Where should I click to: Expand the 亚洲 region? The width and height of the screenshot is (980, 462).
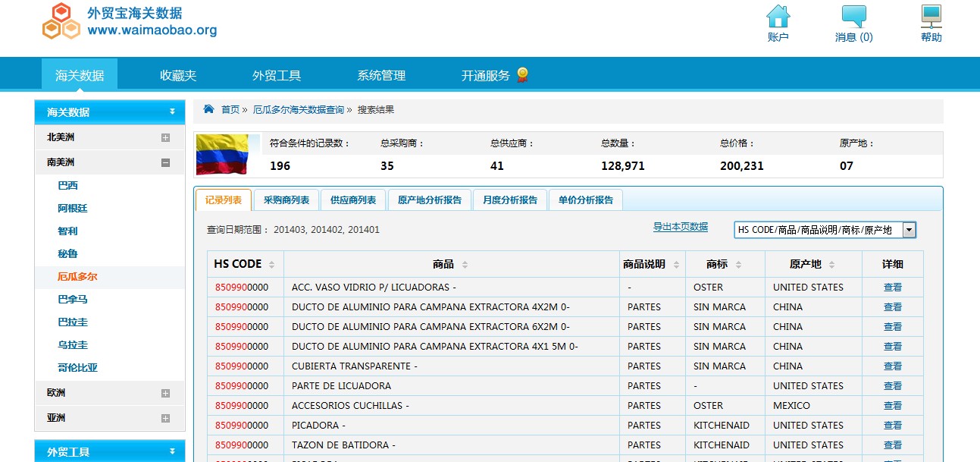tap(165, 418)
